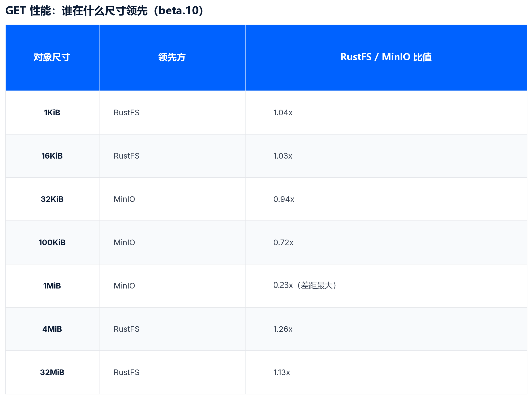Click 'RustFS' in the 32MiB row

tap(127, 372)
